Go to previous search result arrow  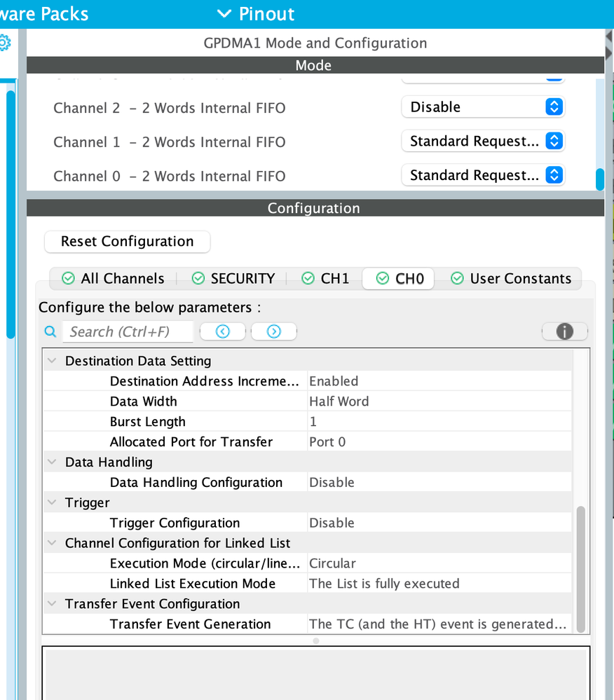click(223, 331)
